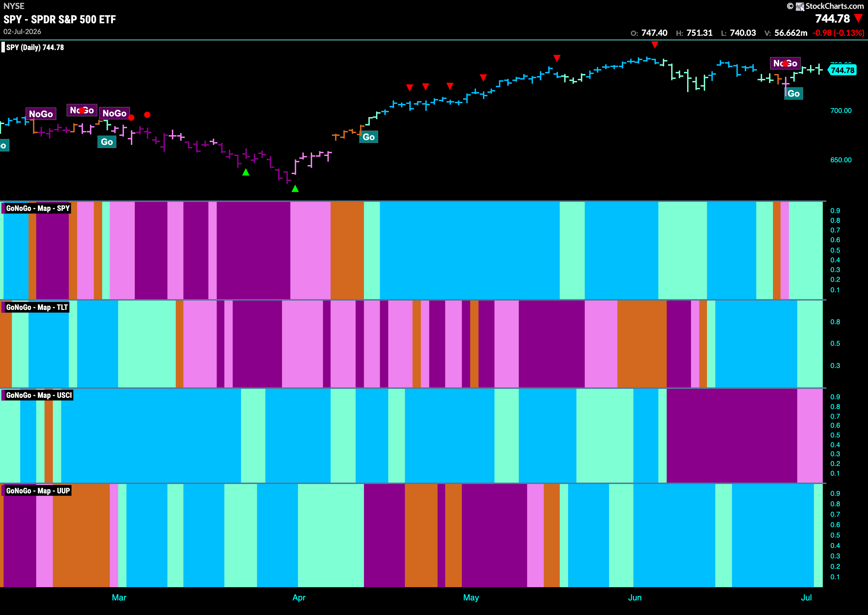The height and width of the screenshot is (615, 868).
Task: Click the low value 740.03
Action: (x=743, y=33)
